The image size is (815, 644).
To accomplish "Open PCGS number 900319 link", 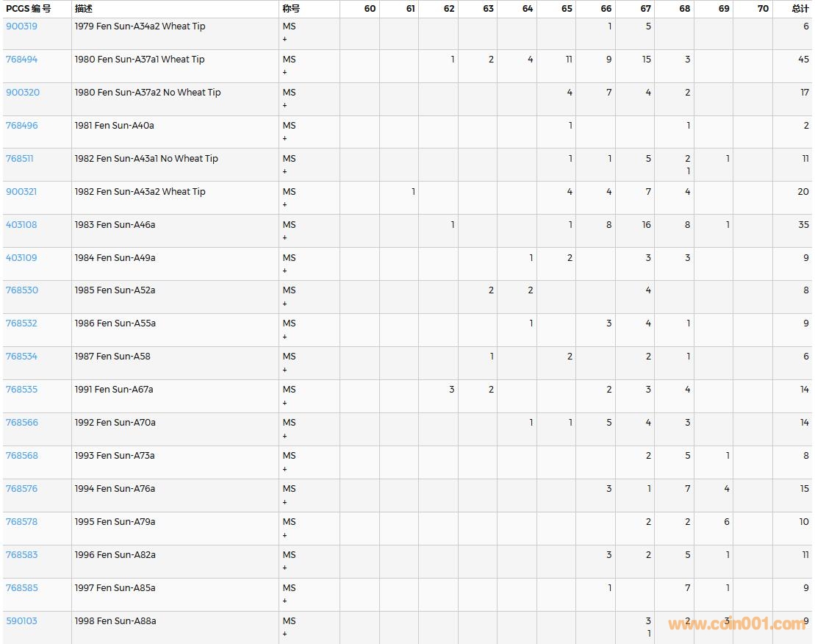I will click(21, 26).
